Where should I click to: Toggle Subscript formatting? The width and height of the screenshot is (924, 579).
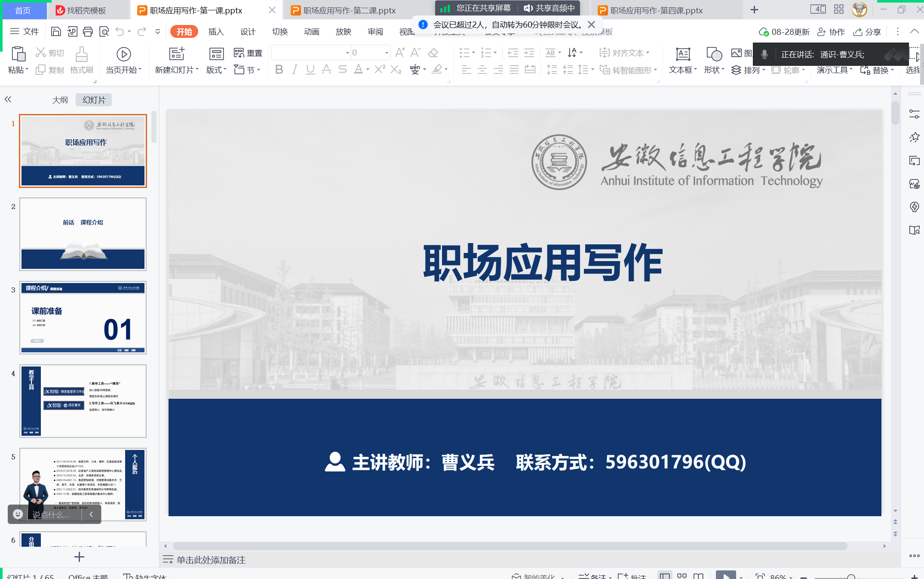[x=396, y=69]
